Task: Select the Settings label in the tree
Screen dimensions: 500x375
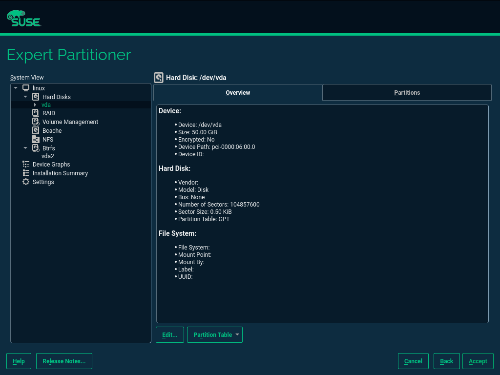Action: [x=43, y=182]
